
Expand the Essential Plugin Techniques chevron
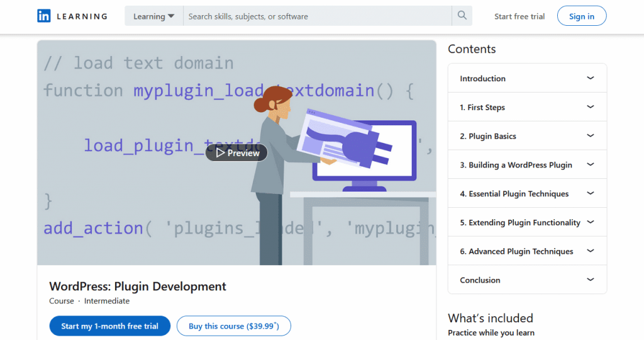pyautogui.click(x=590, y=193)
